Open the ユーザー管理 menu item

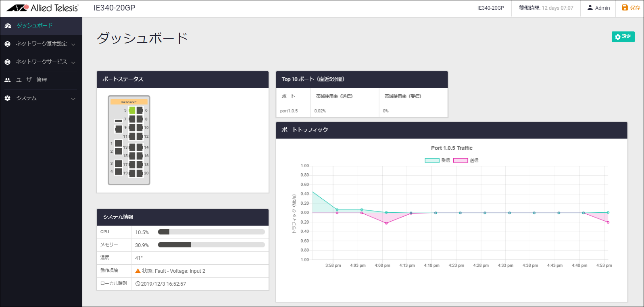(31, 80)
